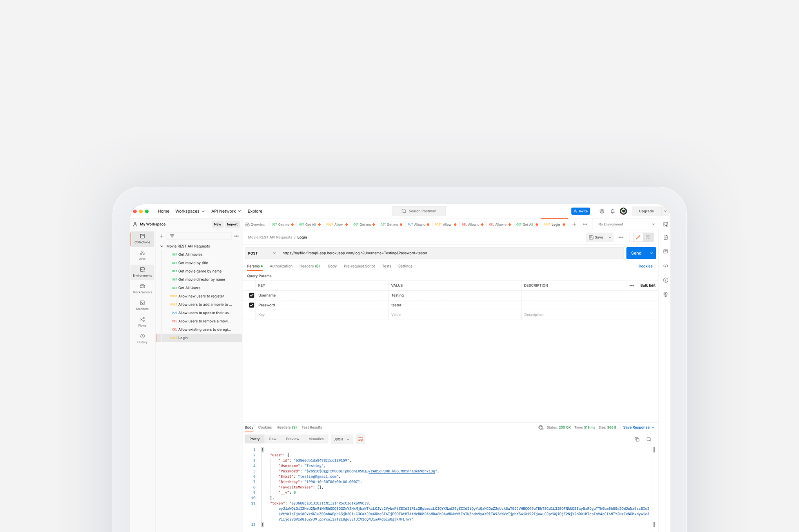
Task: Click the Upgrade button
Action: pyautogui.click(x=646, y=211)
